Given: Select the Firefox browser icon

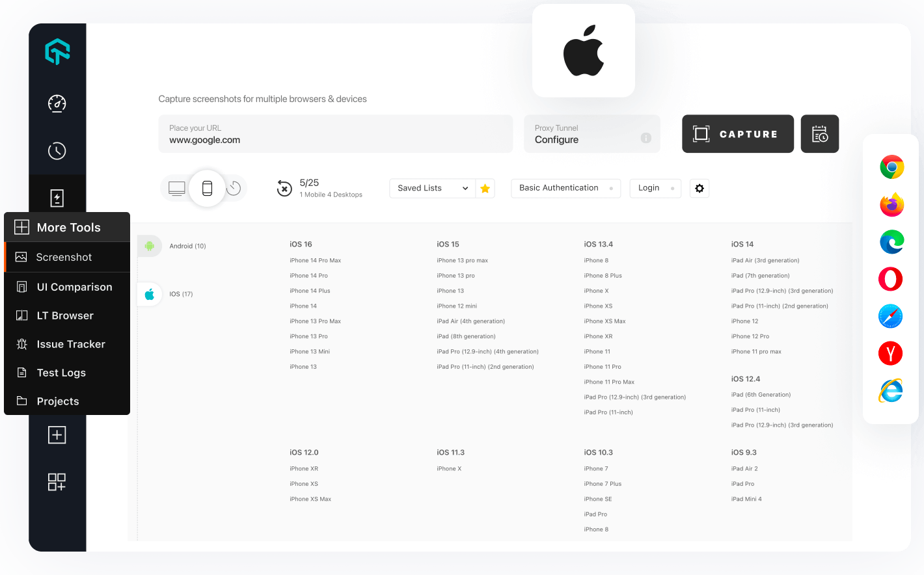Looking at the screenshot, I should pyautogui.click(x=891, y=204).
